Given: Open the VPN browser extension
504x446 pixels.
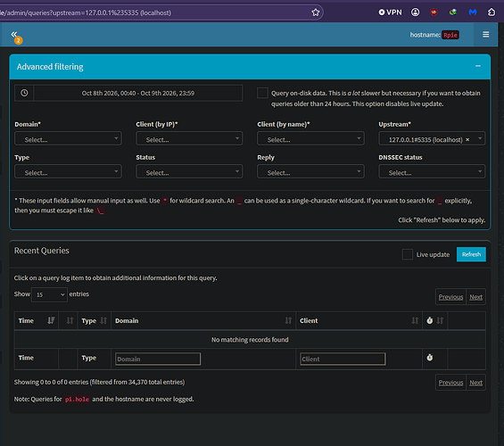Looking at the screenshot, I should pyautogui.click(x=390, y=12).
